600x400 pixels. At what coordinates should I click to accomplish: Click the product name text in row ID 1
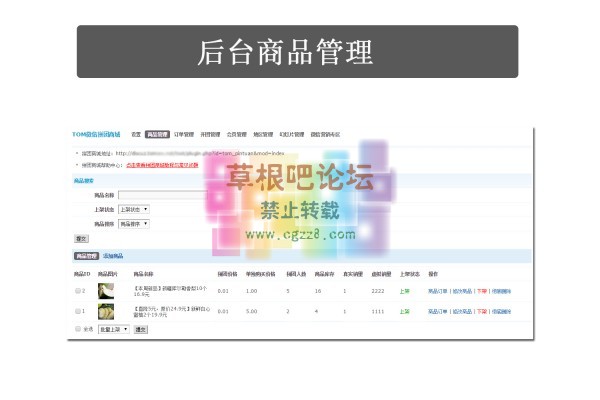click(x=172, y=312)
